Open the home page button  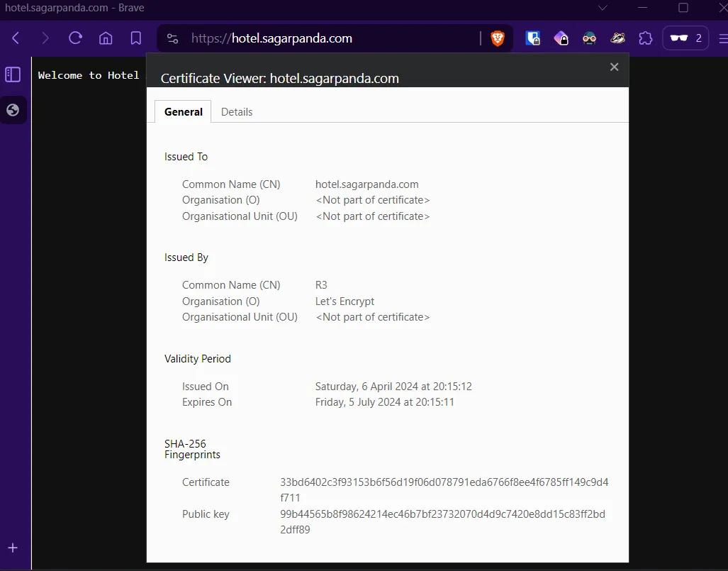click(106, 38)
